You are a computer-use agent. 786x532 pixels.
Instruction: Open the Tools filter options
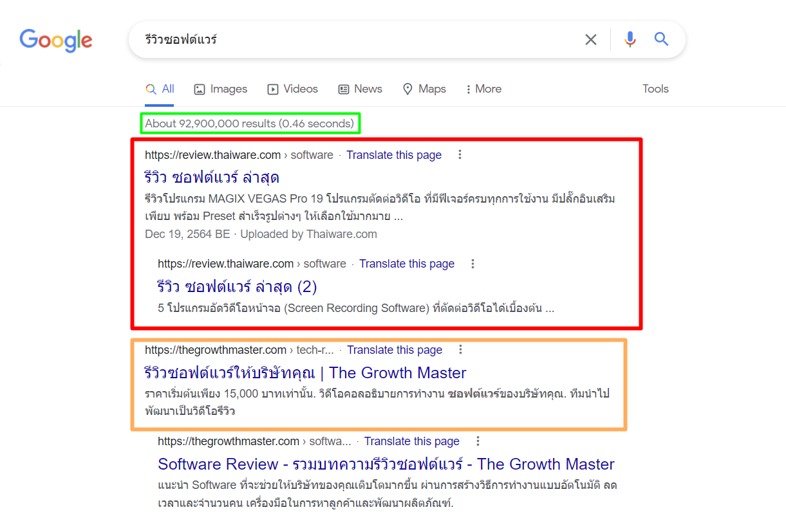coord(655,89)
